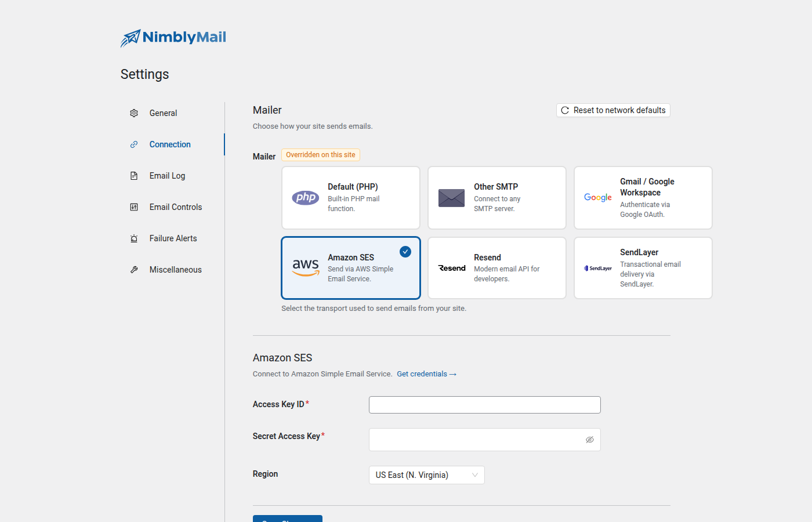
Task: Click the Resend logo icon
Action: click(452, 268)
